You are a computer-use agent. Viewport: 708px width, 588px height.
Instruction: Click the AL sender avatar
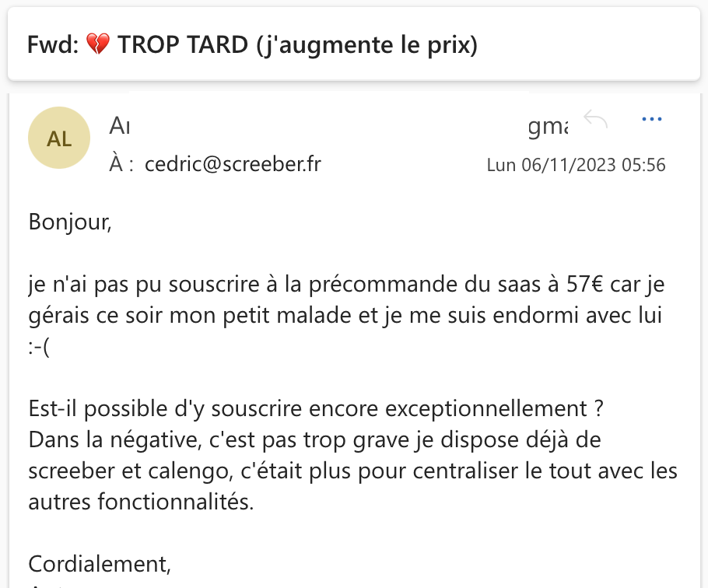click(59, 138)
